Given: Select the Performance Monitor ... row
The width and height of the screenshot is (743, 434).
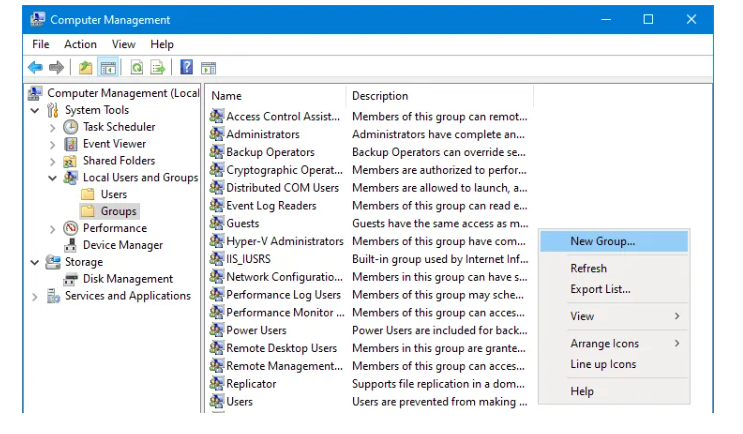Looking at the screenshot, I should pos(369,313).
